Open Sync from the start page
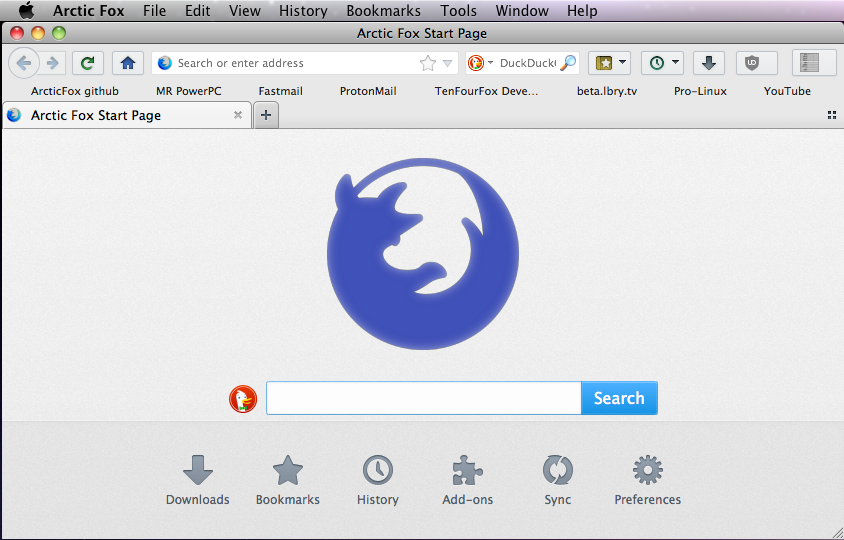 (557, 480)
